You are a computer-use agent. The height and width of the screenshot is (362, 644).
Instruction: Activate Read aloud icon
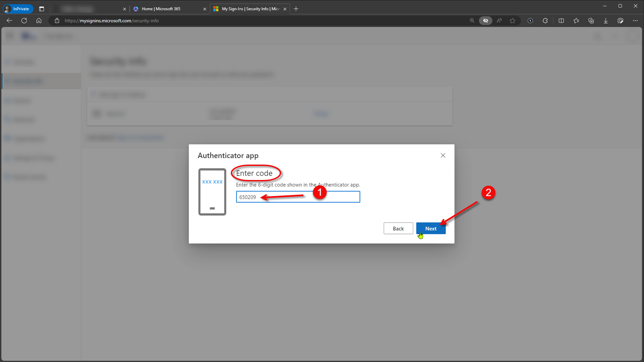tap(499, 21)
